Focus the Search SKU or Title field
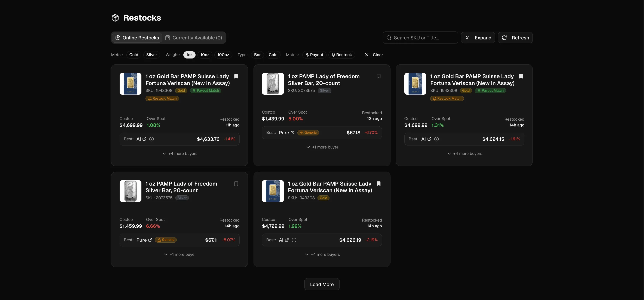Image resolution: width=644 pixels, height=300 pixels. coord(420,38)
